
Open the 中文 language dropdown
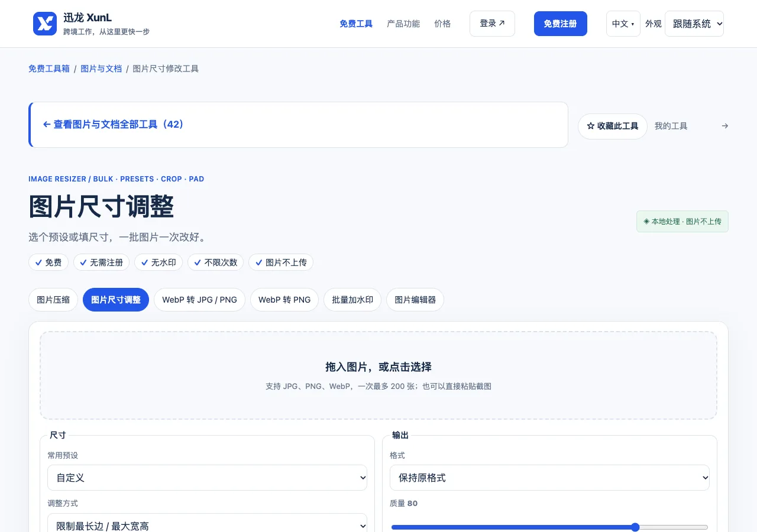pyautogui.click(x=623, y=24)
